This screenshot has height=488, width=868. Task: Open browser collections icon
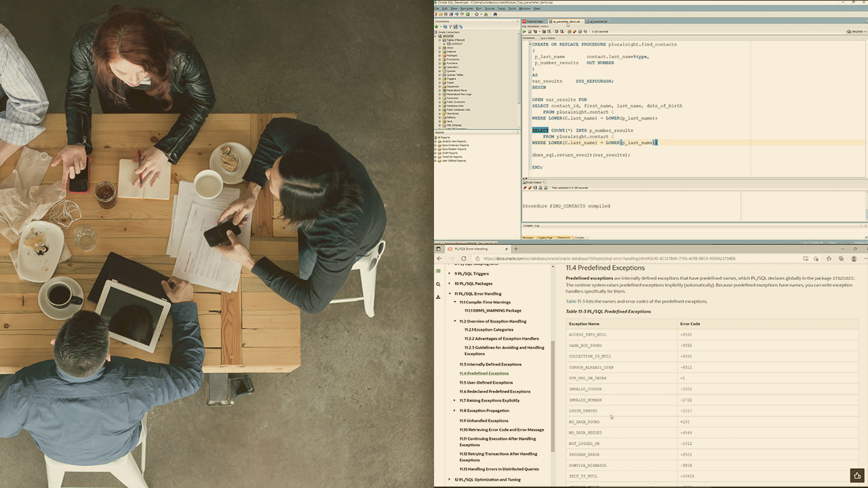click(x=841, y=258)
